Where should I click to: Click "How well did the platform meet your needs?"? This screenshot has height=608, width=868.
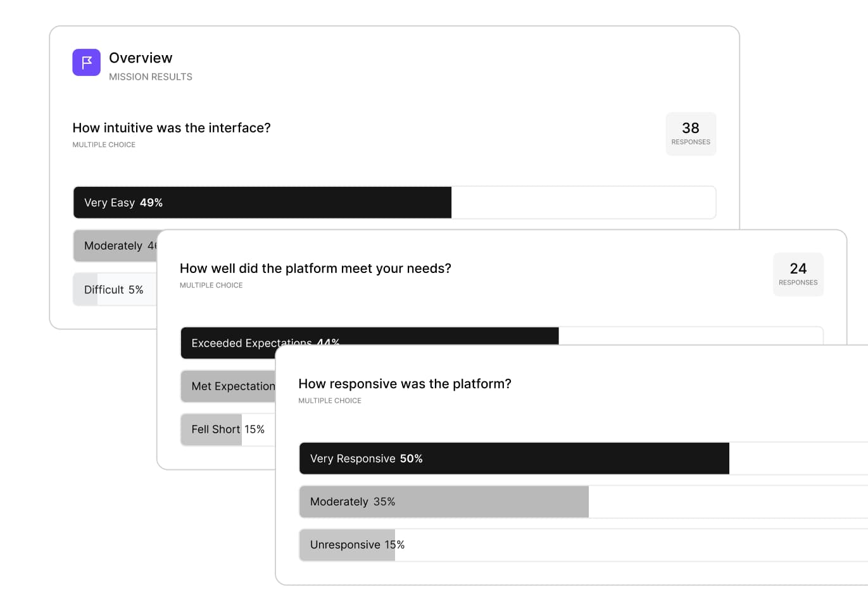point(315,269)
